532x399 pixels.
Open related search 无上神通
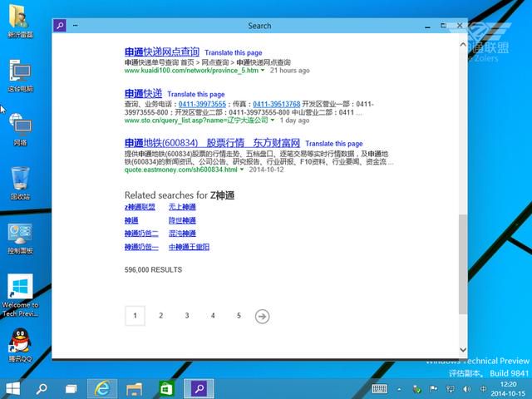point(182,207)
